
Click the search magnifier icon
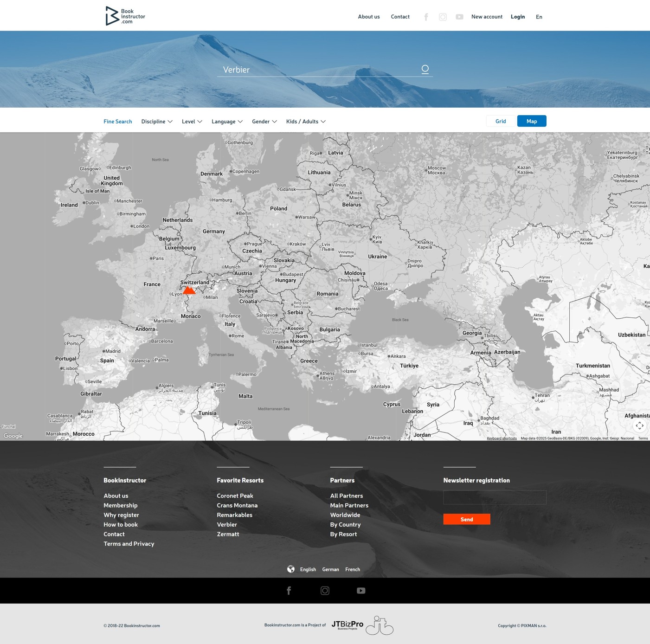[425, 69]
